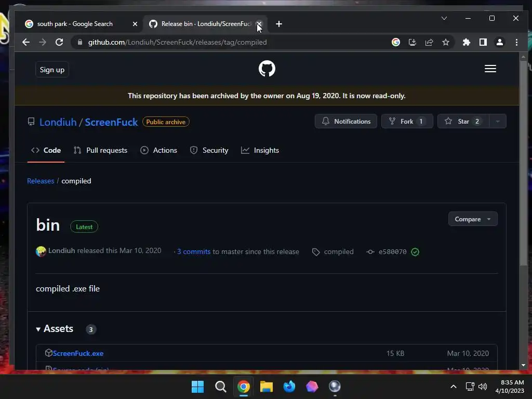Click Londiuh's avatar image

(x=41, y=251)
